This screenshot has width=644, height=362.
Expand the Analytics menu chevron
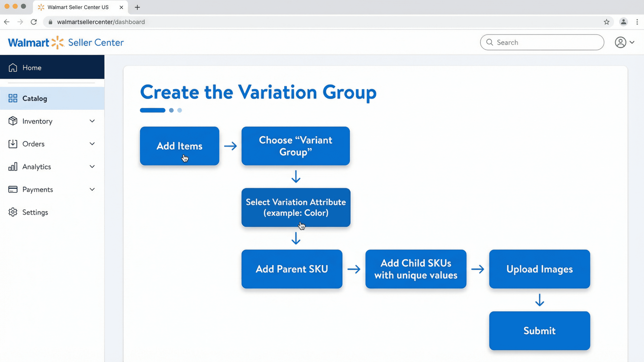click(x=92, y=166)
